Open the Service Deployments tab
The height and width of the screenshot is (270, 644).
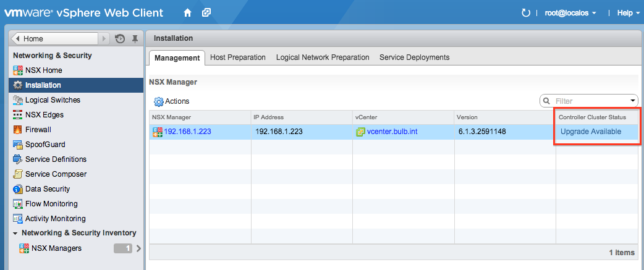point(415,57)
